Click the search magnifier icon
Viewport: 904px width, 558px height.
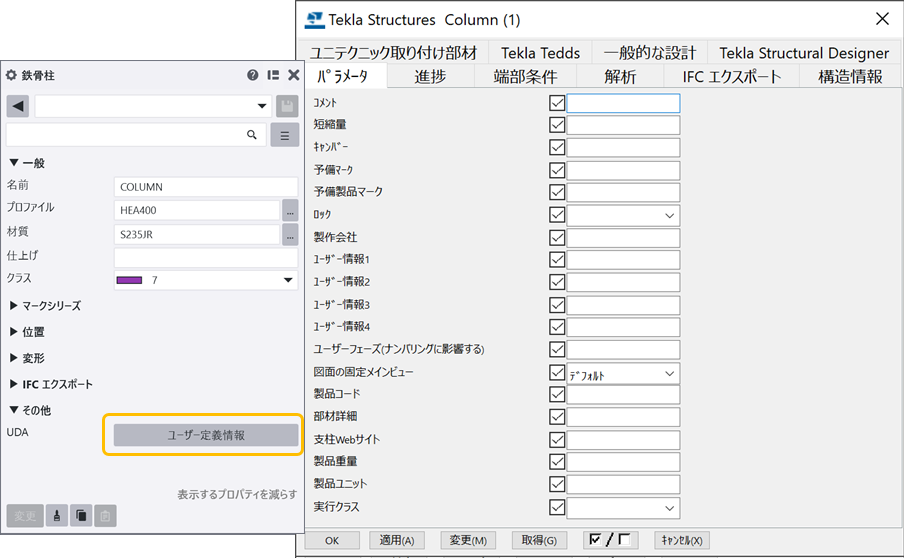click(x=252, y=134)
